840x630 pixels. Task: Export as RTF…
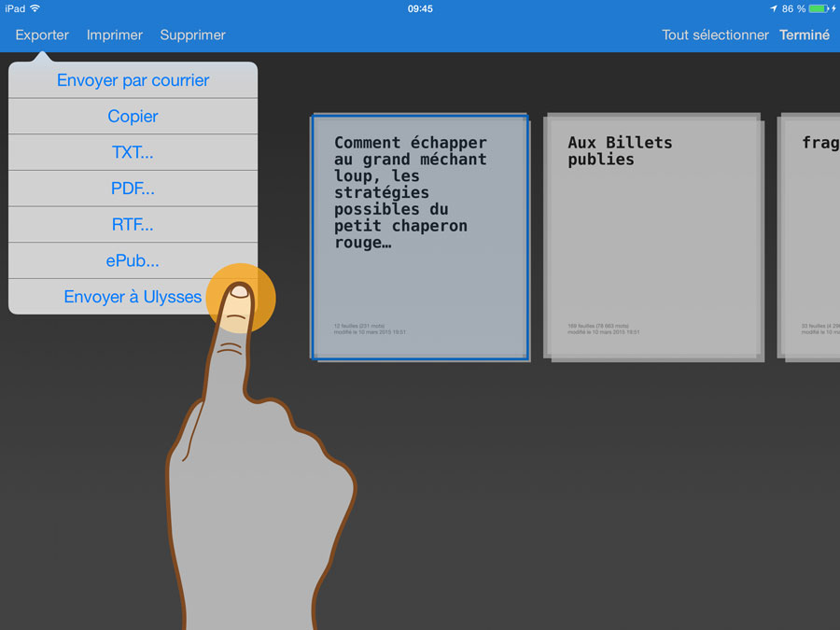click(x=133, y=224)
